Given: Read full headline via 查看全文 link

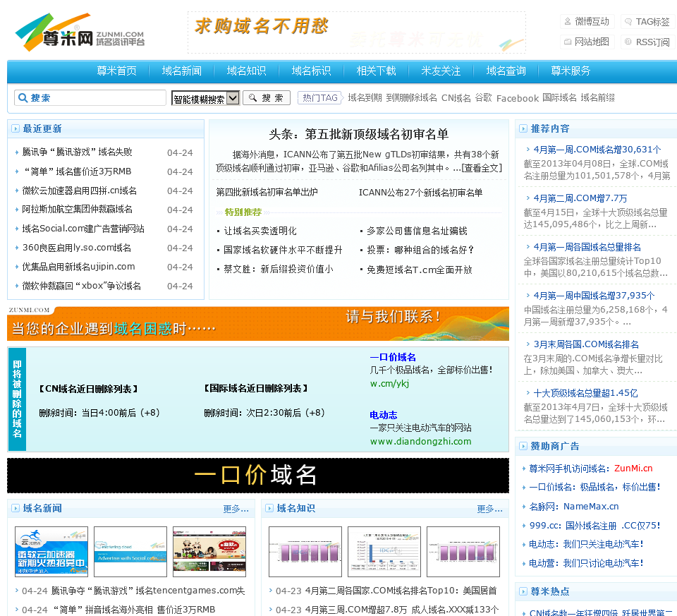Looking at the screenshot, I should [482, 168].
